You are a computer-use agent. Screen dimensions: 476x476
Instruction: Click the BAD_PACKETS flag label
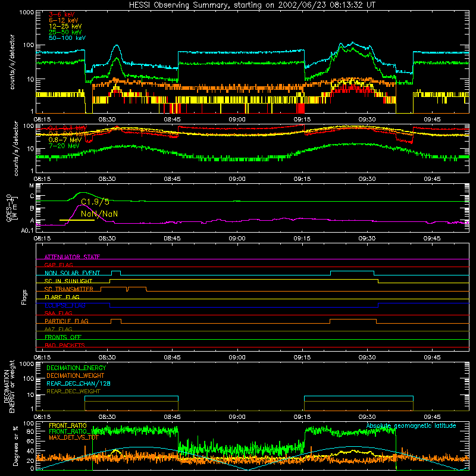[x=65, y=345]
